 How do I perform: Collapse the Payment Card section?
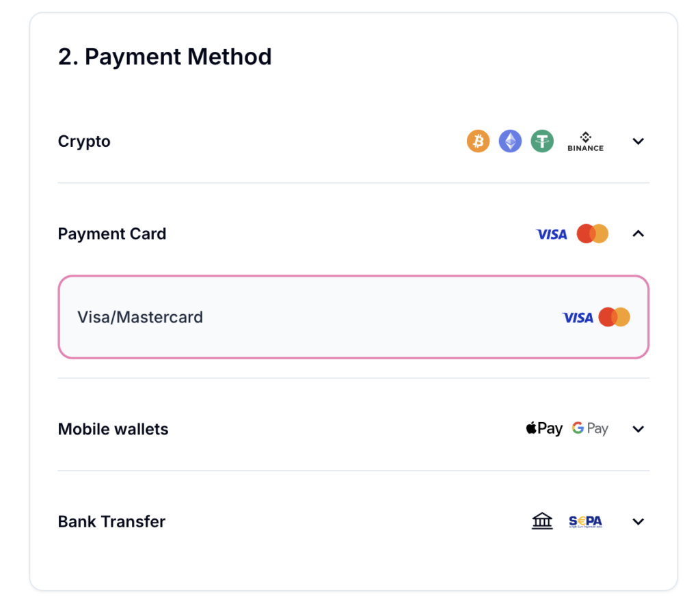coord(638,234)
